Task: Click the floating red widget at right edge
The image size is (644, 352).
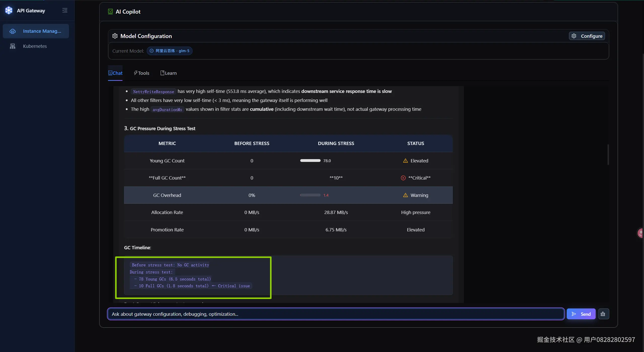Action: pos(640,233)
